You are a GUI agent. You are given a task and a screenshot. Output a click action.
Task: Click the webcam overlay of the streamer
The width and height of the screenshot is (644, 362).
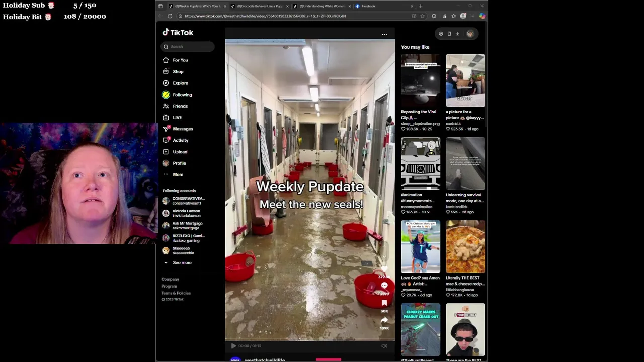pyautogui.click(x=78, y=184)
